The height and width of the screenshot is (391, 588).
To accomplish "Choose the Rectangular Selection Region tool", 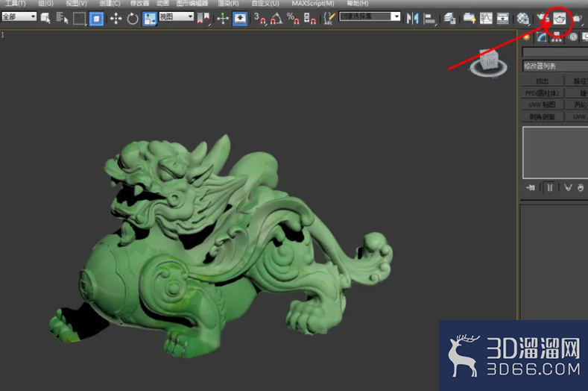I will click(79, 19).
